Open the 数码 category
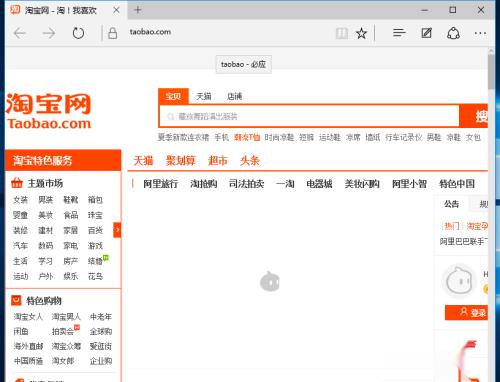Screen dimensions: 500x382 46,246
